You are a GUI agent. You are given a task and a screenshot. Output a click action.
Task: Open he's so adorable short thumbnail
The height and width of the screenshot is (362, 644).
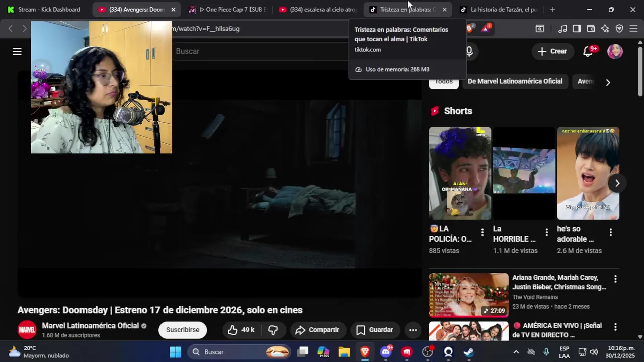(588, 173)
